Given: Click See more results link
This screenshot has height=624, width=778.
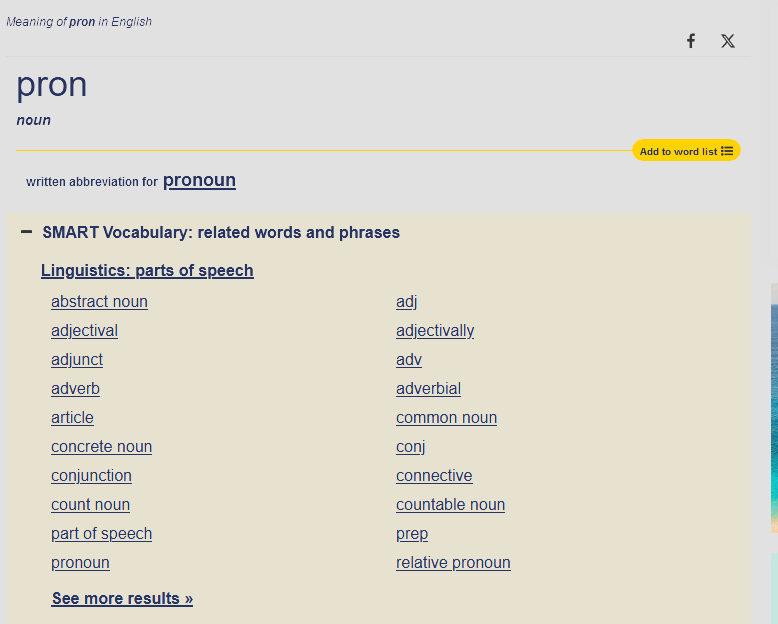Looking at the screenshot, I should point(122,599).
